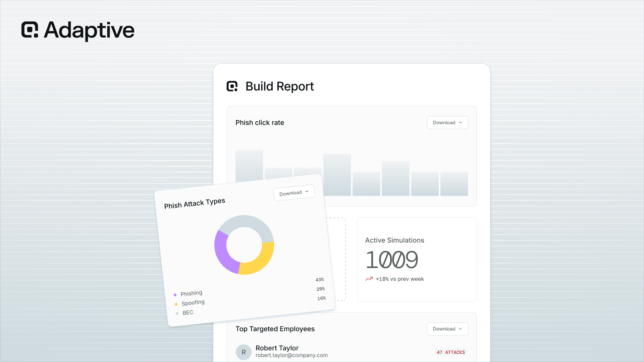
Task: Click the 43% value
Action: click(x=320, y=280)
